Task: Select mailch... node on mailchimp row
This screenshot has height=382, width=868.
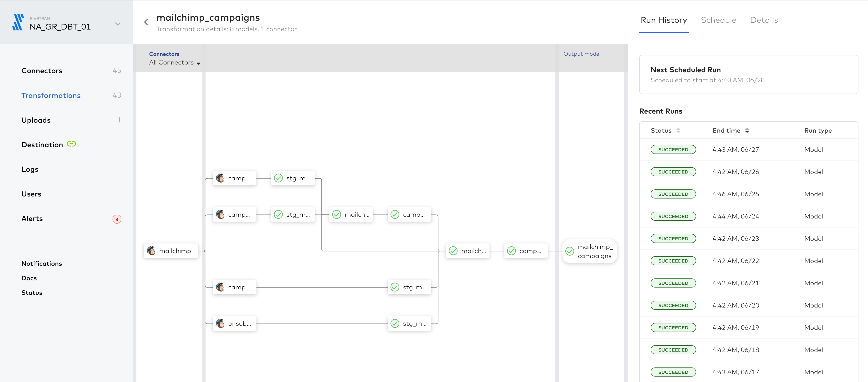Action: pos(468,251)
